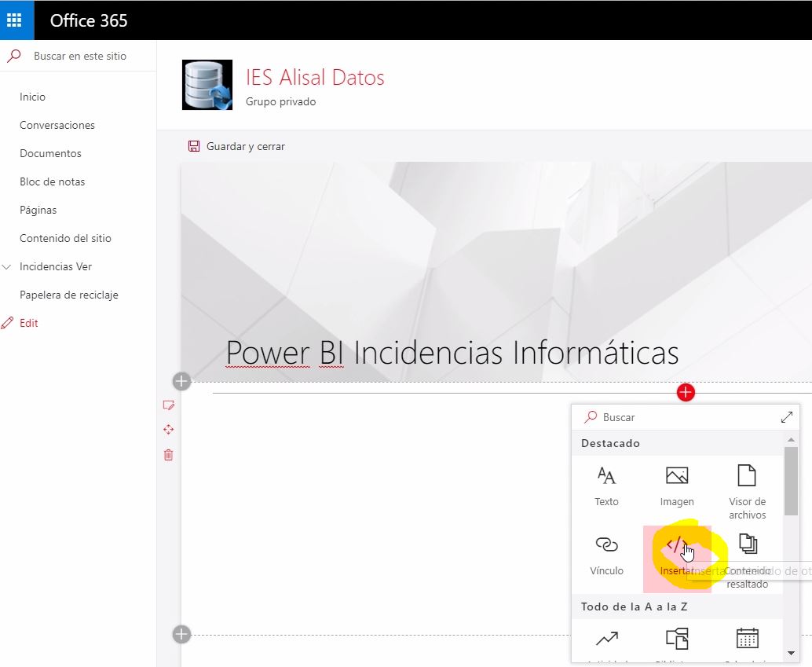Click the picker scrollbar down arrow
The height and width of the screenshot is (667, 812).
[791, 653]
